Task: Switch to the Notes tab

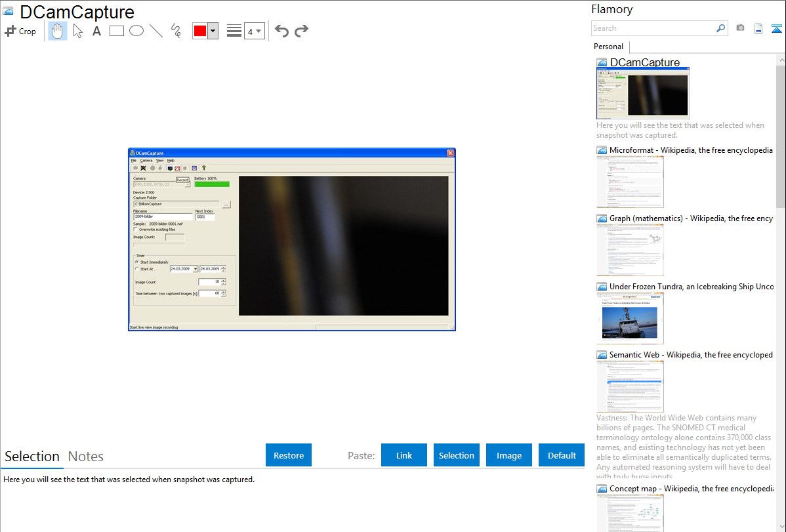Action: 86,457
